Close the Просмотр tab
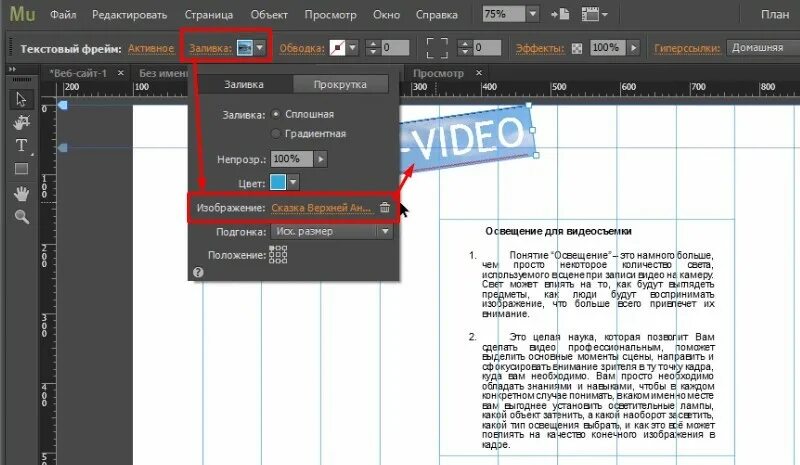The height and width of the screenshot is (465, 800). point(479,73)
